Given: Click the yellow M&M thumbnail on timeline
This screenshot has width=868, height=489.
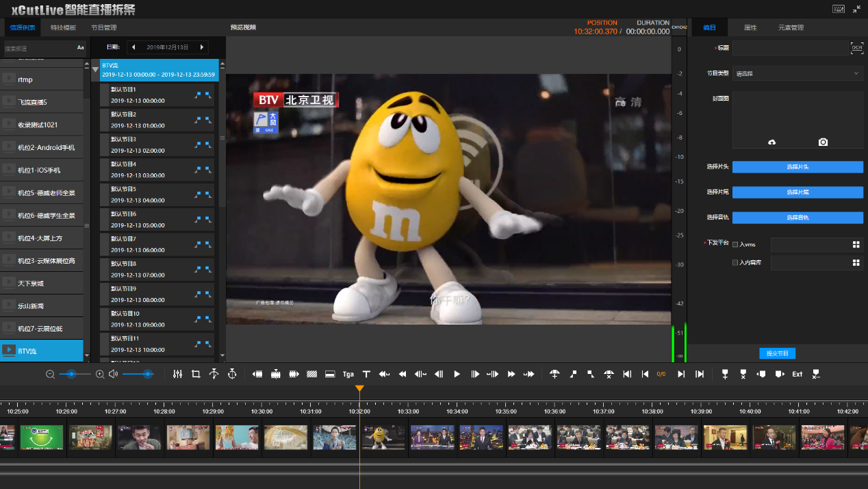Looking at the screenshot, I should point(383,438).
